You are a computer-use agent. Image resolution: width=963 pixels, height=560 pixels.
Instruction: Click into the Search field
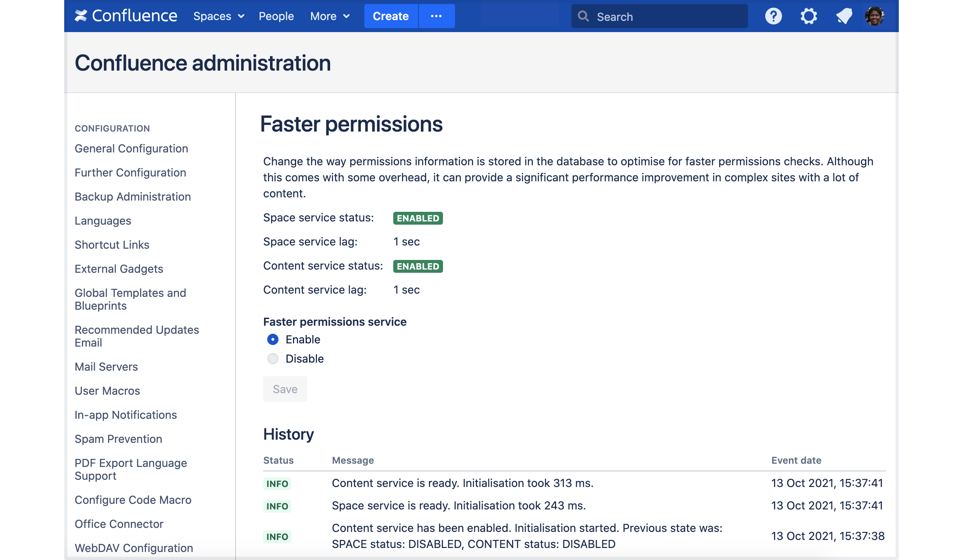click(660, 16)
